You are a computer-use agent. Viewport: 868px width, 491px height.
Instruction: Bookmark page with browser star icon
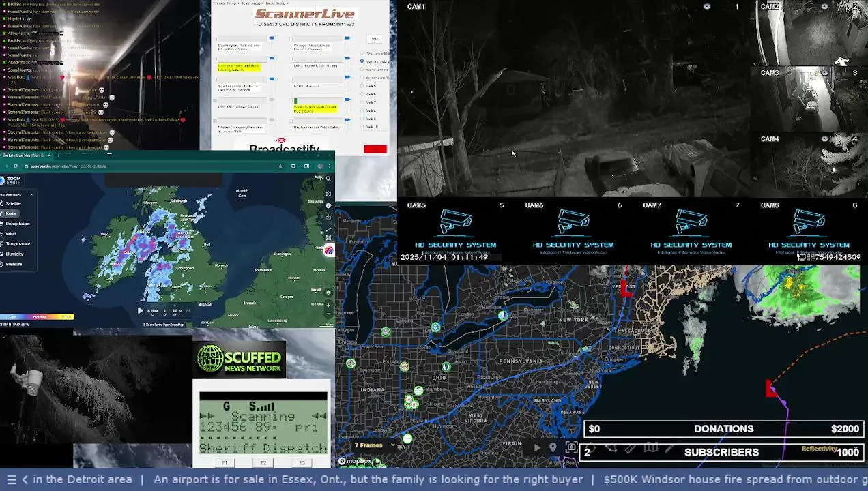pyautogui.click(x=280, y=166)
